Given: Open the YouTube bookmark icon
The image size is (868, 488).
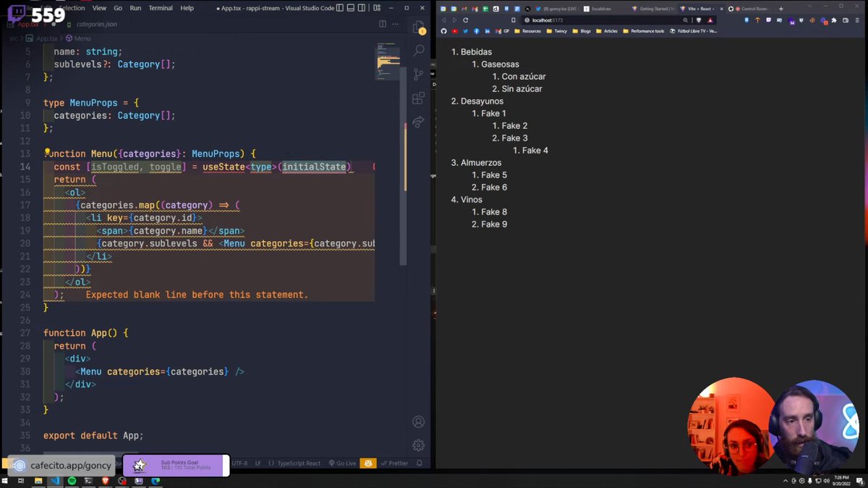Looking at the screenshot, I should click(x=454, y=31).
